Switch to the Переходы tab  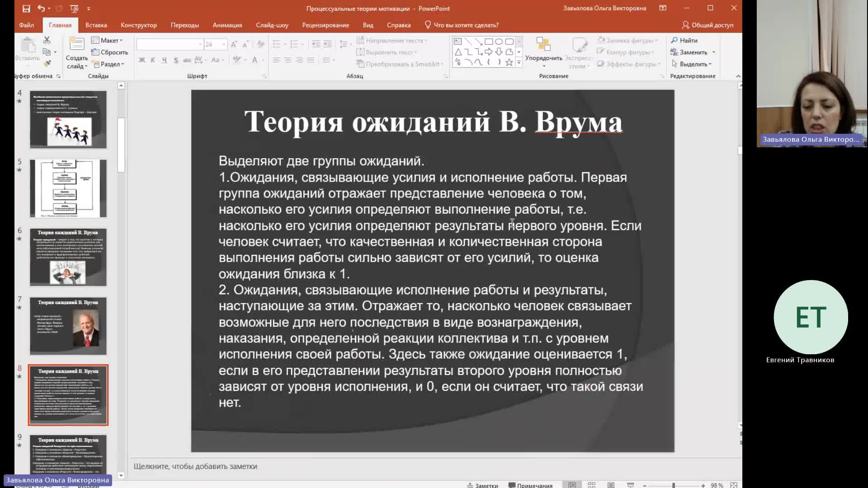184,25
